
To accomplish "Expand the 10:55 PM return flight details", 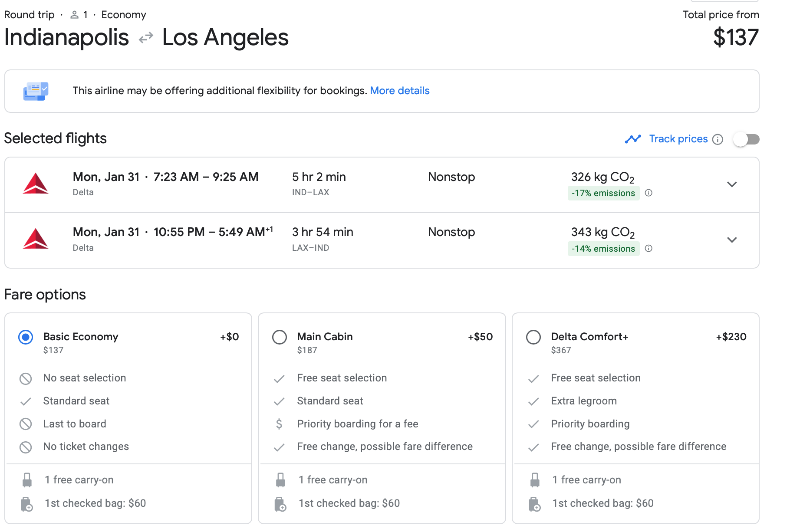I will pyautogui.click(x=732, y=240).
